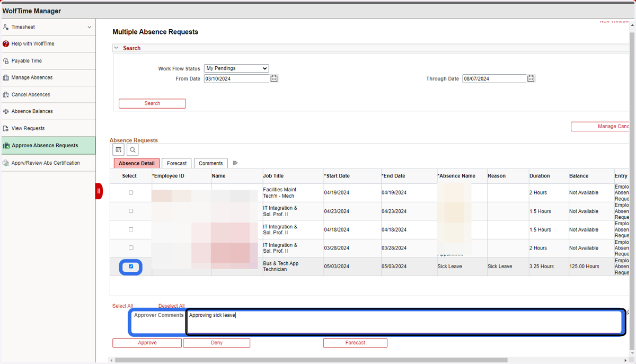Select checkbox for the 04/23/2024 request
The height and width of the screenshot is (364, 636).
click(131, 211)
